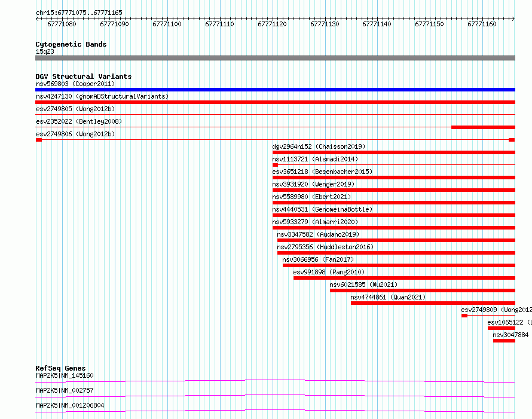This screenshot has width=532, height=419.
Task: Click the nsv569803 (Cooper2011) variant label
Action: pos(75,84)
